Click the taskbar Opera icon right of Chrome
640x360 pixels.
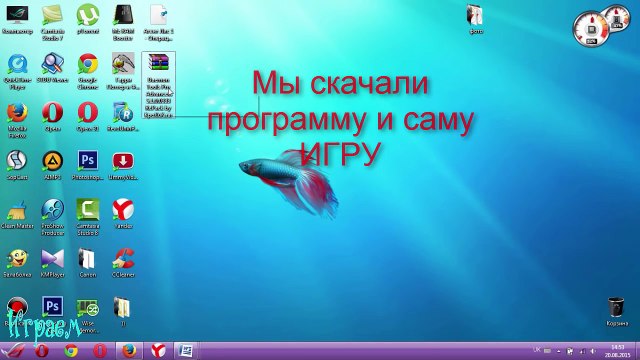[100, 351]
